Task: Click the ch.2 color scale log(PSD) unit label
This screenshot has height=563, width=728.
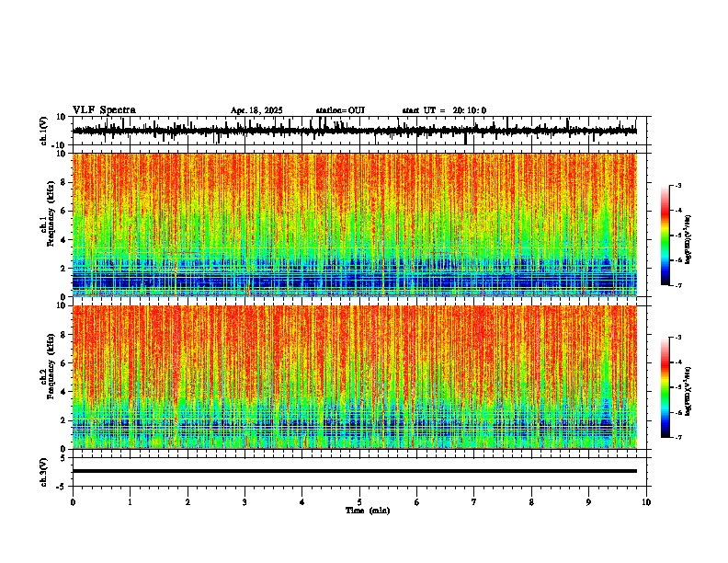Action: point(688,392)
